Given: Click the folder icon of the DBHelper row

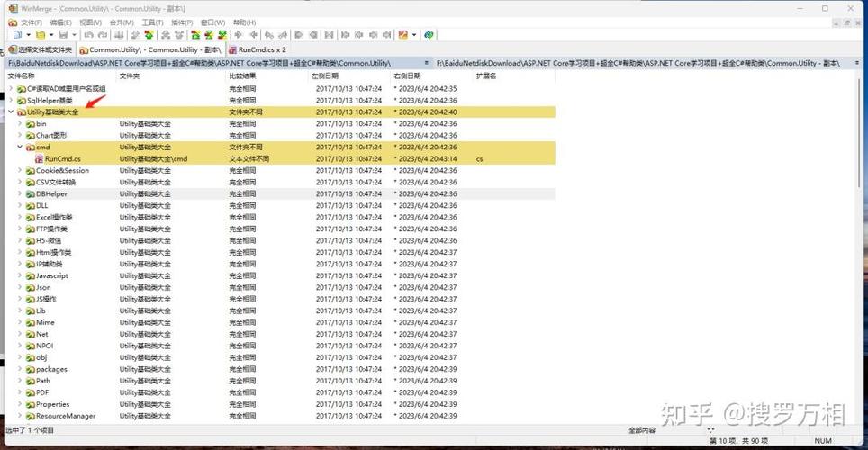Looking at the screenshot, I should 31,194.
